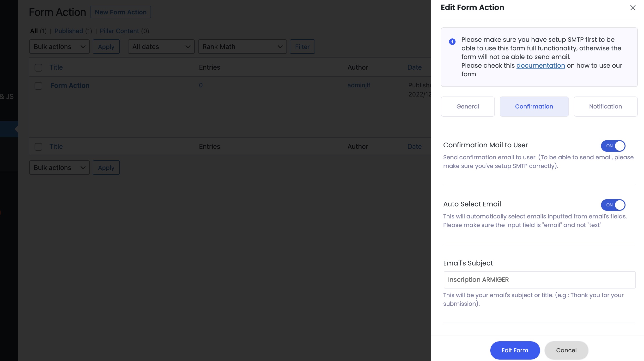The width and height of the screenshot is (644, 361).
Task: Click the New Form Action button
Action: (121, 12)
